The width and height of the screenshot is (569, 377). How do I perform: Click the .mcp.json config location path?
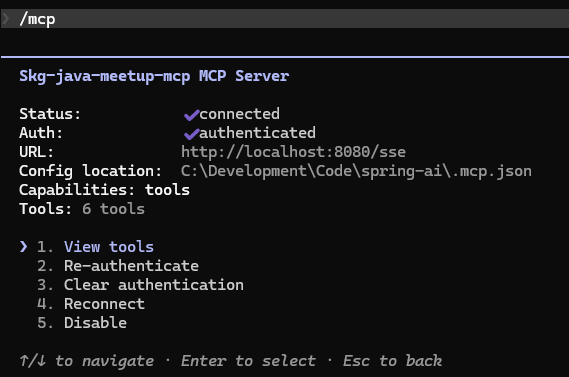[x=356, y=171]
